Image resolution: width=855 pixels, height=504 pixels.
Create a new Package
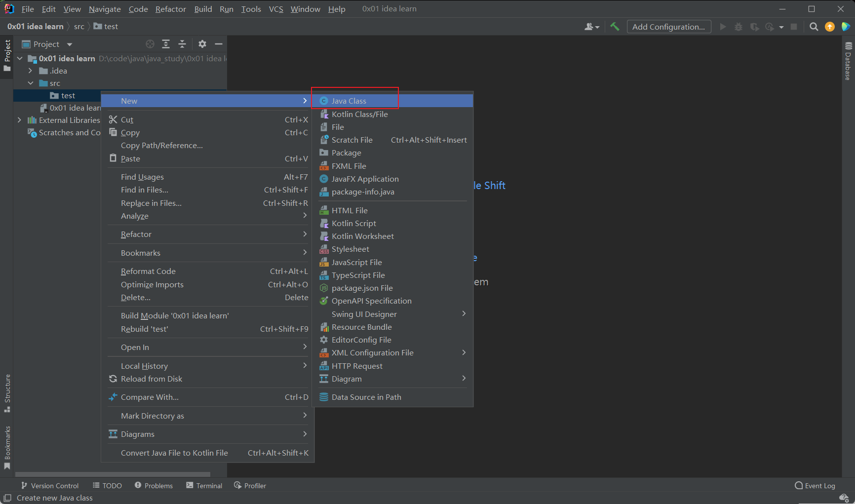[x=392, y=153]
